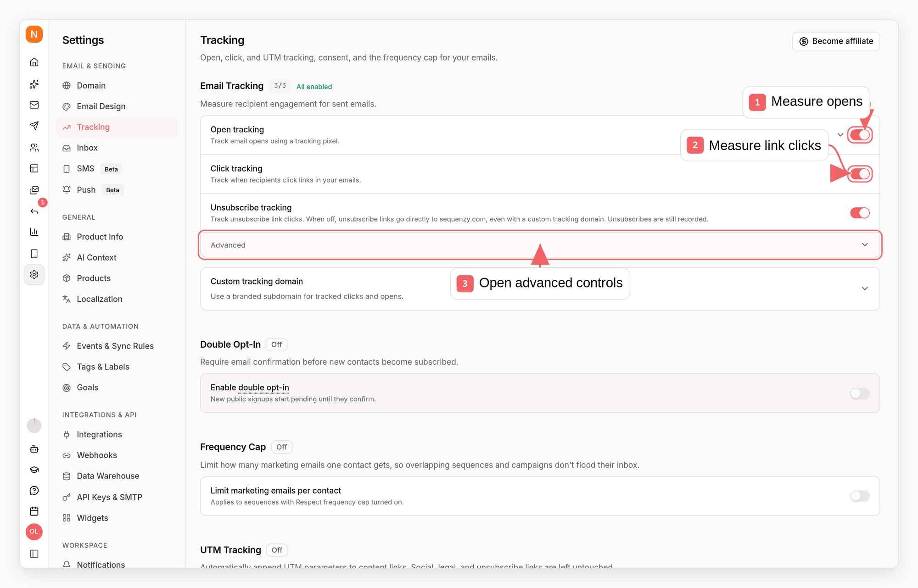Open the AI sparkles icon in the left rail
Viewport: 918px width, 588px height.
coord(34,84)
